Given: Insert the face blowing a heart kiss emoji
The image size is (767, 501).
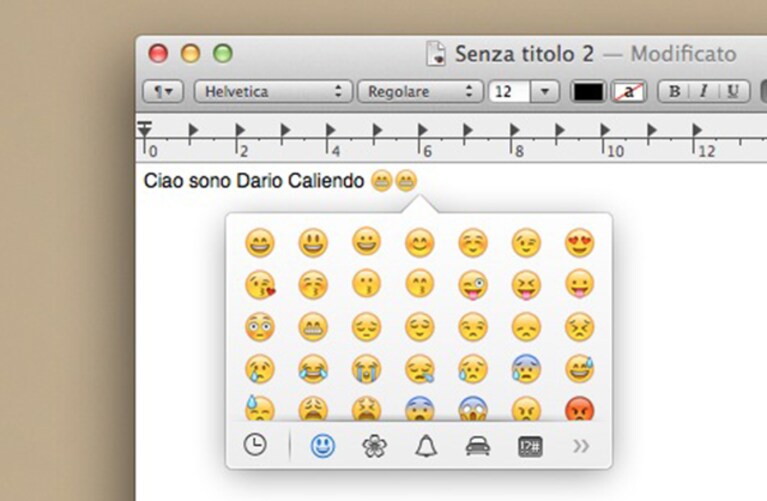Looking at the screenshot, I should [260, 285].
